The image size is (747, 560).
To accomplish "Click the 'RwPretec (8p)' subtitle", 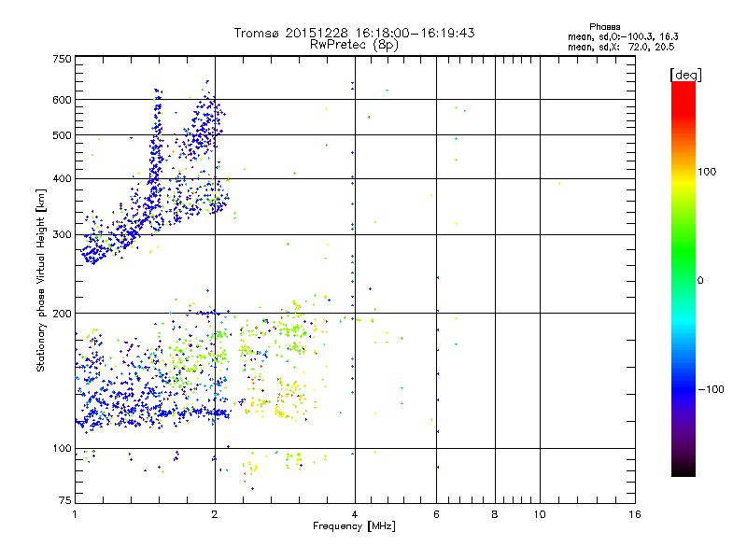I will tap(354, 45).
